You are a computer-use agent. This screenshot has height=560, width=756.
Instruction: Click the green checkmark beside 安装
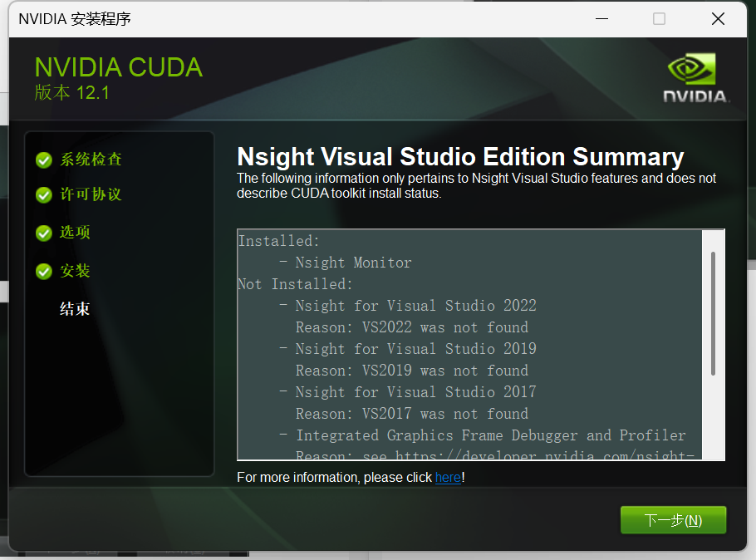coord(44,272)
